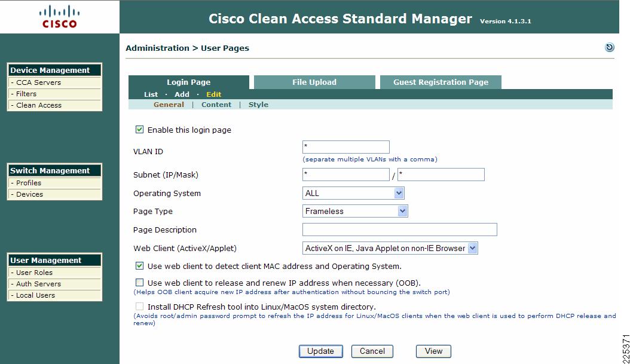Switch to the Login Page tab
630x364 pixels.
click(189, 82)
